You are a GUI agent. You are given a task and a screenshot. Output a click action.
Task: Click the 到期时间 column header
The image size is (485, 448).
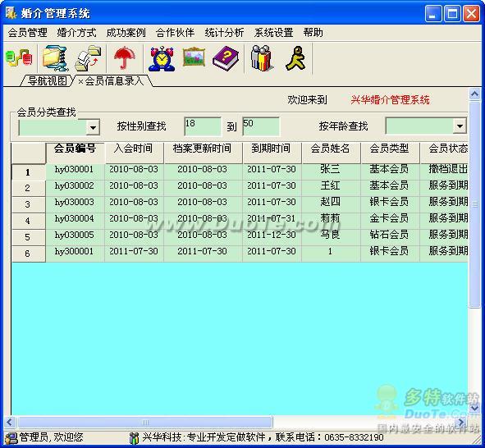coord(272,149)
